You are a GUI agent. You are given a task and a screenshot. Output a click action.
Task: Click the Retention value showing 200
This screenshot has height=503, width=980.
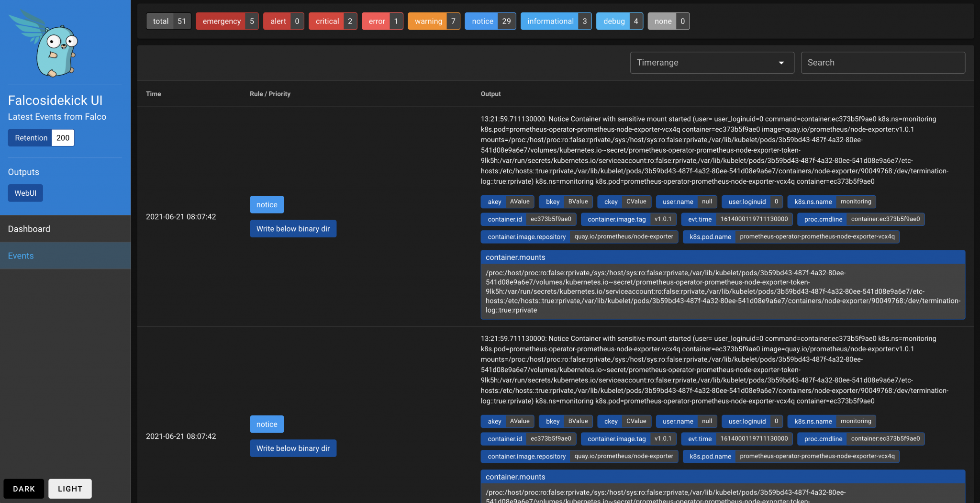[63, 137]
